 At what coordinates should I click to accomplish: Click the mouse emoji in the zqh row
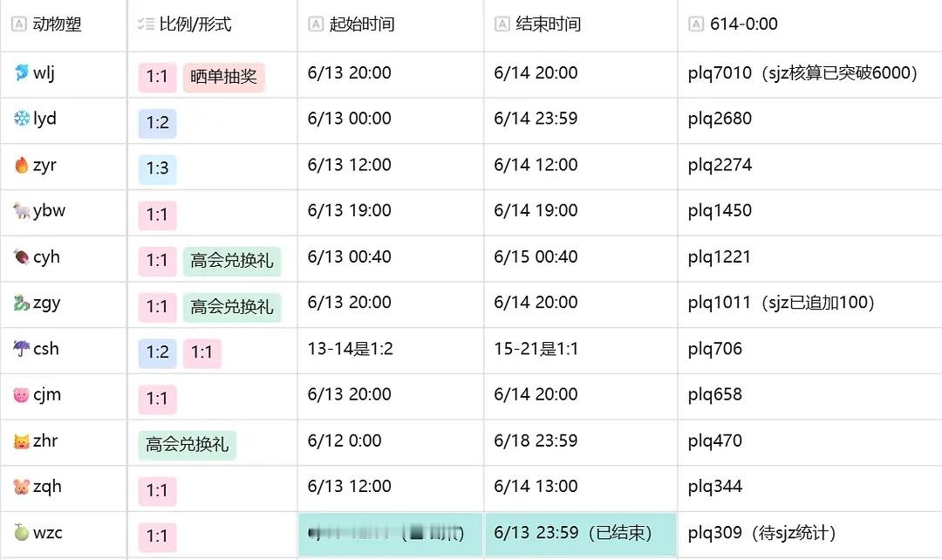coord(21,487)
